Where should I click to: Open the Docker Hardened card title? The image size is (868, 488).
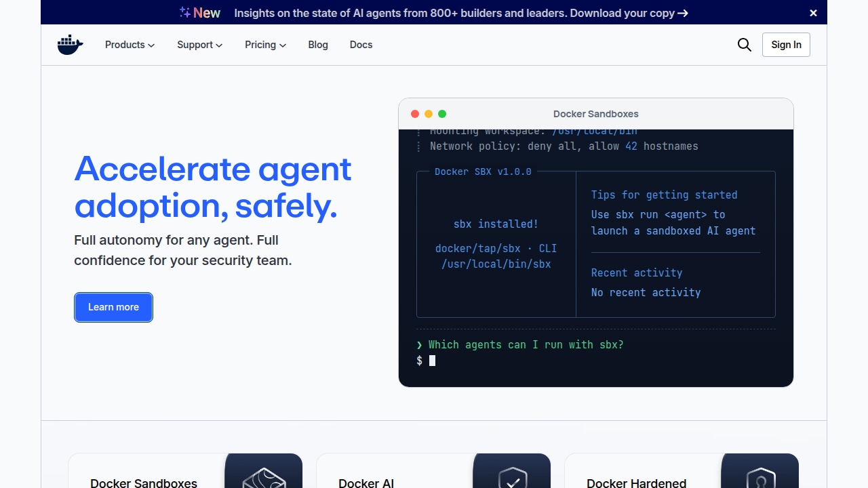[636, 483]
